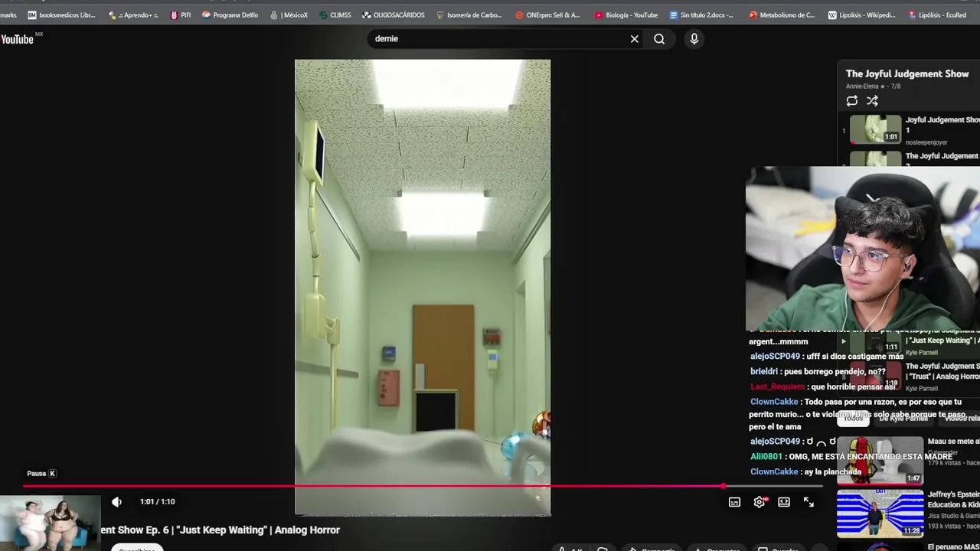
Task: Click the Compartir share button
Action: pos(652,549)
